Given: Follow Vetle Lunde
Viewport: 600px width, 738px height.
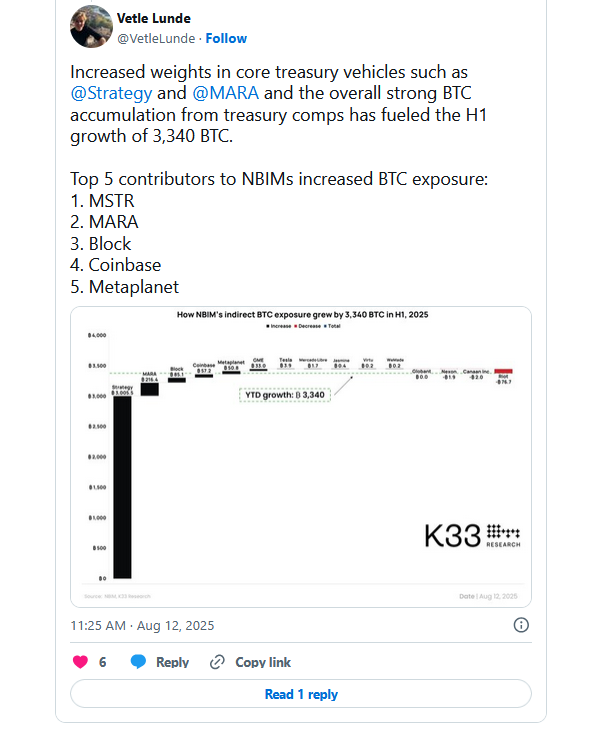Looking at the screenshot, I should click(226, 39).
